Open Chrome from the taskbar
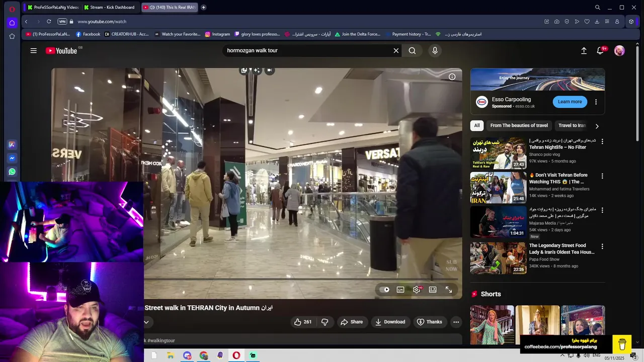Image resolution: width=644 pixels, height=362 pixels. pos(203,355)
